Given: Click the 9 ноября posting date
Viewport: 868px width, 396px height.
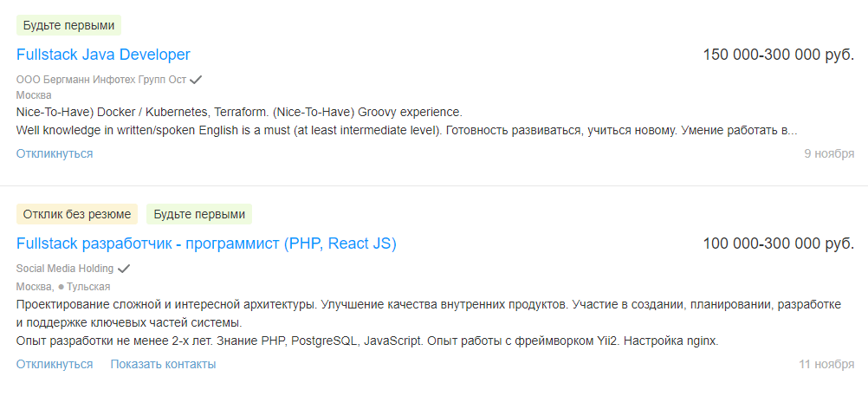Looking at the screenshot, I should tap(829, 154).
